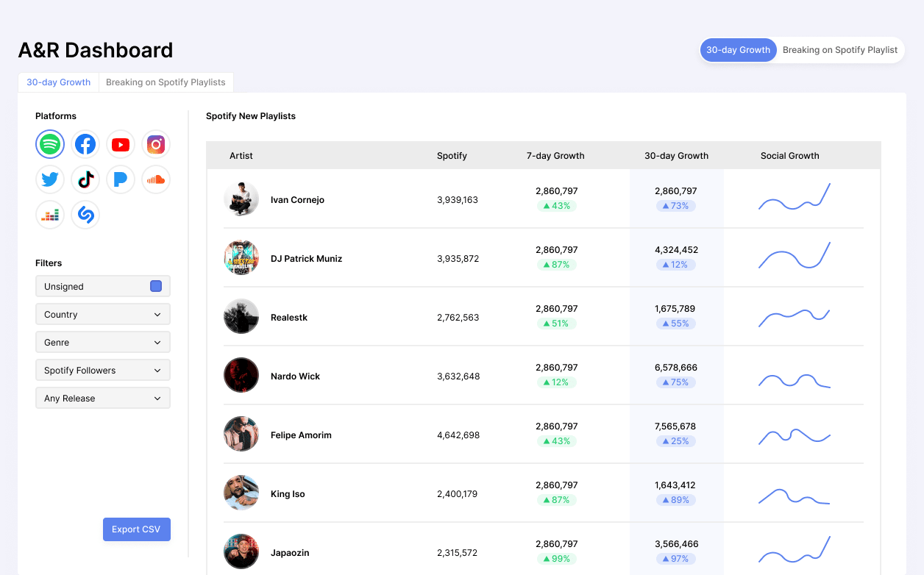
Task: Click DJ Patrick Muniz's 12% 30-day badge
Action: tap(676, 265)
